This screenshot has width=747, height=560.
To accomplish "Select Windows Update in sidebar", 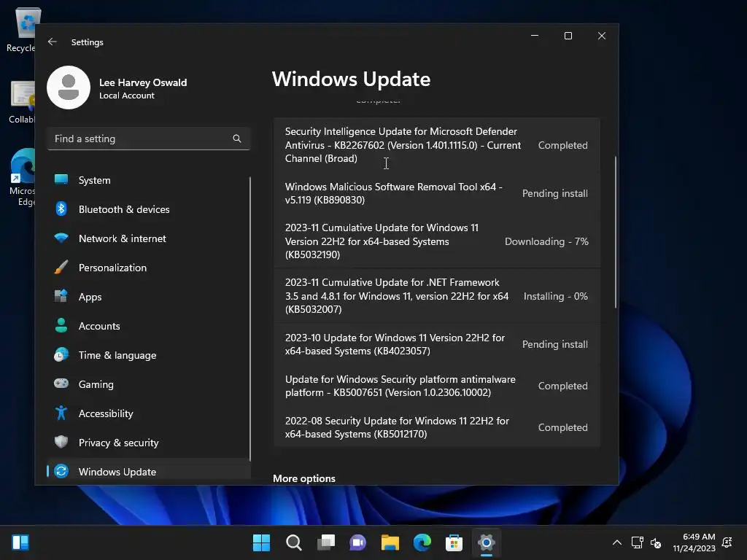I will pos(148,472).
